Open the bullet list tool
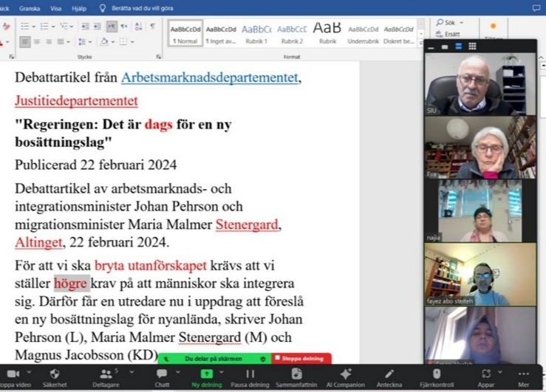546x392 pixels. point(24,26)
